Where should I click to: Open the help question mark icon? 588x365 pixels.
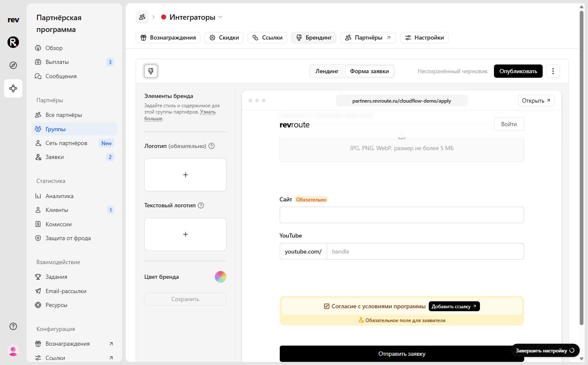13,326
